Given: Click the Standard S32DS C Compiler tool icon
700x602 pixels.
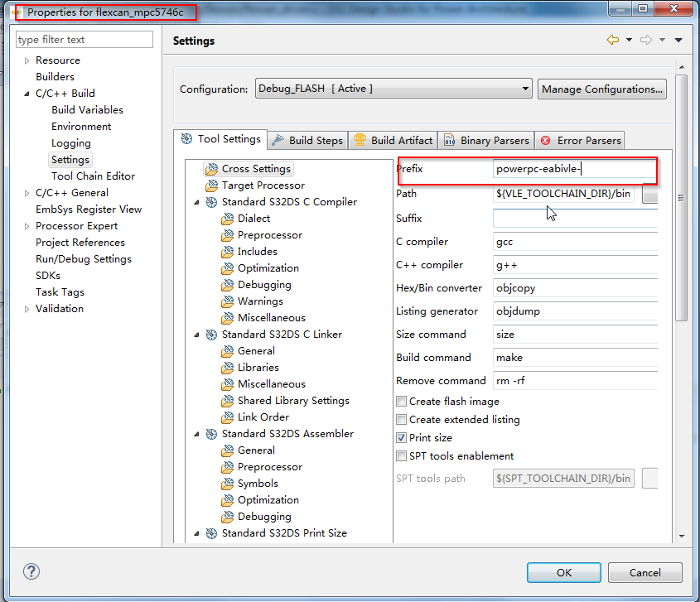Looking at the screenshot, I should click(211, 202).
